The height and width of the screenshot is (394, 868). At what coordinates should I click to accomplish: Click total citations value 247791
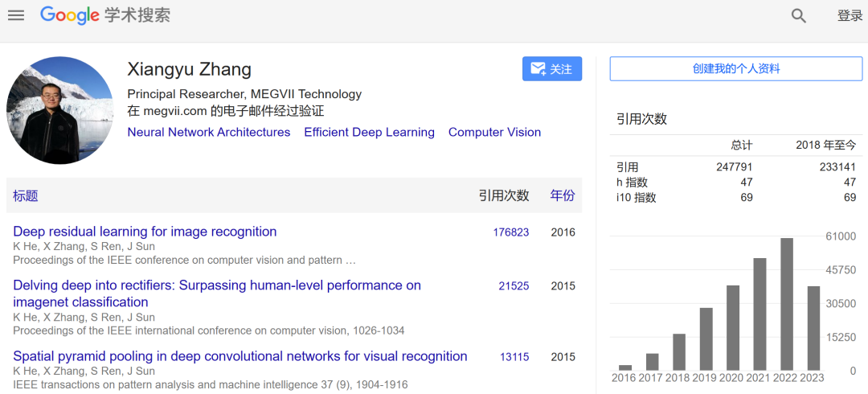tap(734, 167)
